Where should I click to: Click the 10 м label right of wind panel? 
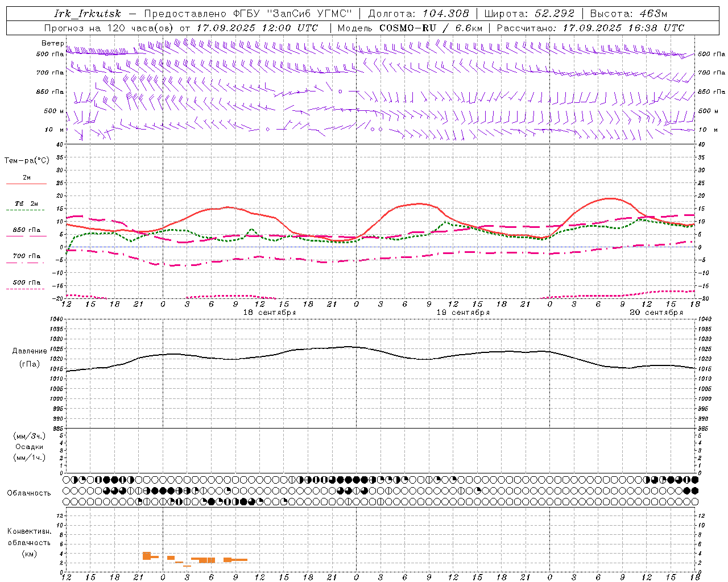click(708, 130)
